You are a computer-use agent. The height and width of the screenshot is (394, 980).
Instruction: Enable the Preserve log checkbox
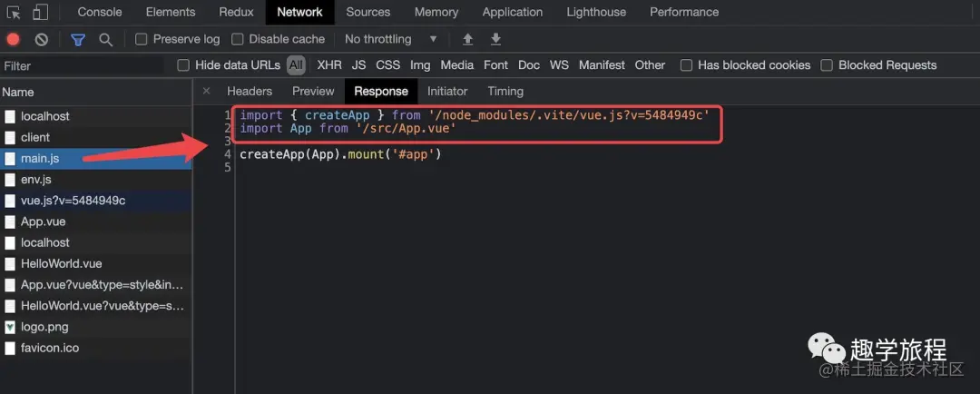click(x=142, y=39)
